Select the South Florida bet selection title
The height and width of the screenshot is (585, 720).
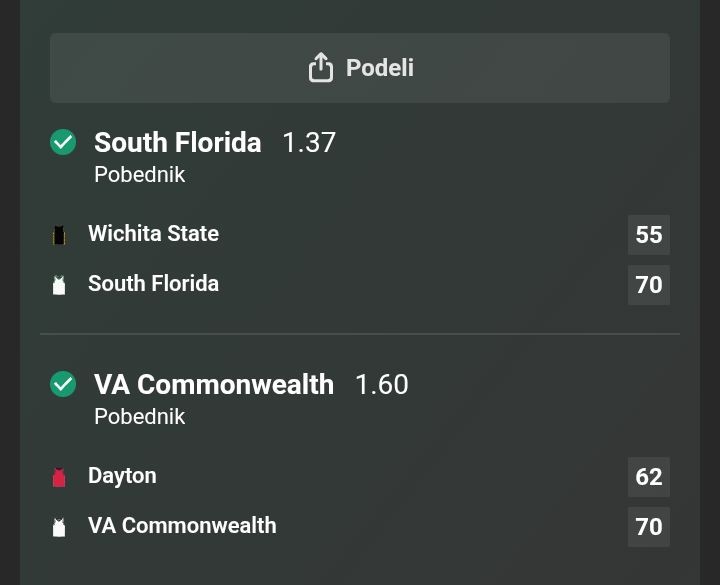(x=177, y=142)
